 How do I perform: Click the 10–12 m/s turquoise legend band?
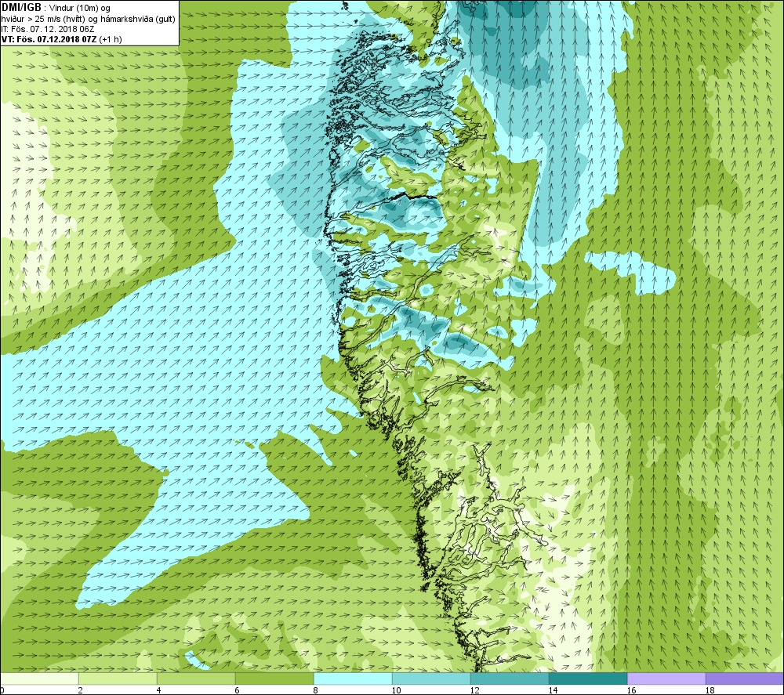(x=431, y=679)
